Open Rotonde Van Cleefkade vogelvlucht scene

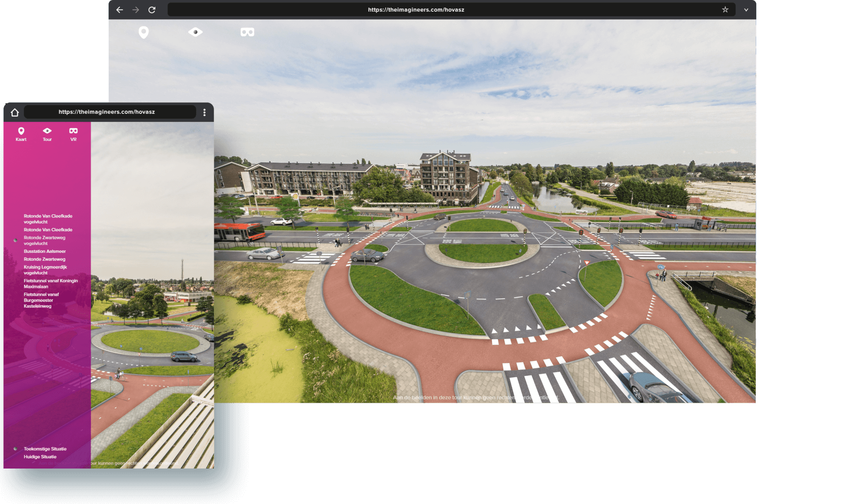pyautogui.click(x=48, y=219)
